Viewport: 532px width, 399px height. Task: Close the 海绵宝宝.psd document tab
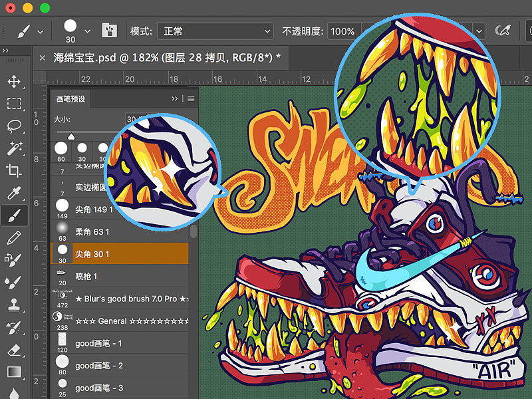pos(43,58)
